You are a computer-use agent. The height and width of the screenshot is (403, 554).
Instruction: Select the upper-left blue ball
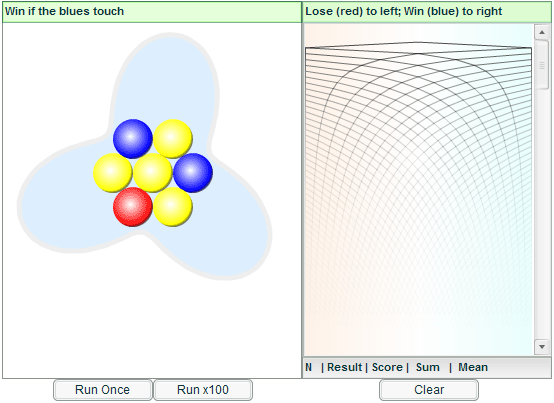click(x=132, y=138)
